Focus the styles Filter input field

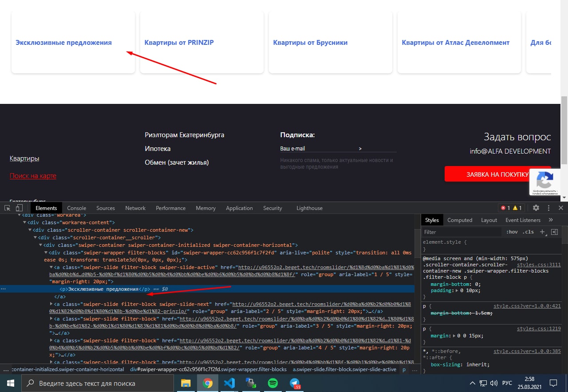(461, 232)
